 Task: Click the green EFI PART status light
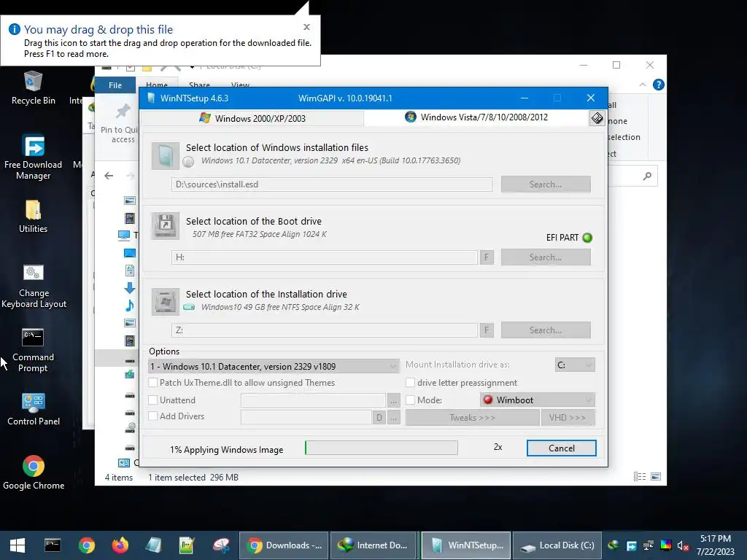587,238
